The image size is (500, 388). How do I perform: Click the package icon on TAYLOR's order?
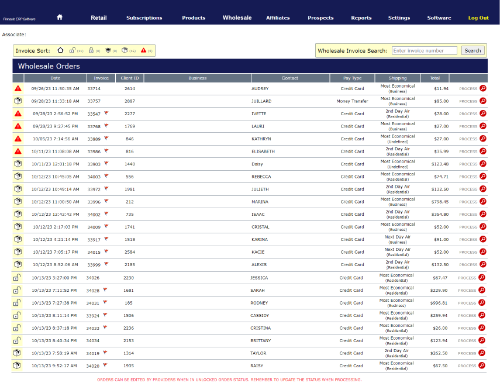[x=17, y=353]
